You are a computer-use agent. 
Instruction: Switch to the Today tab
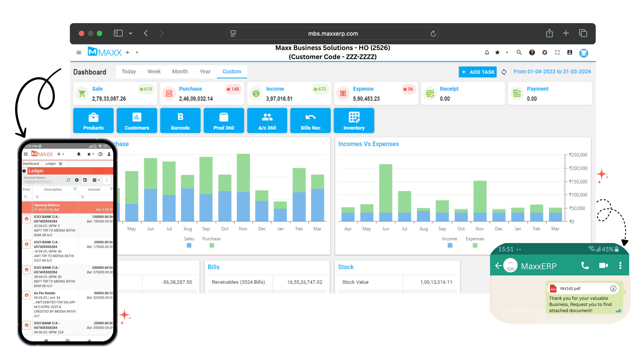tap(129, 72)
